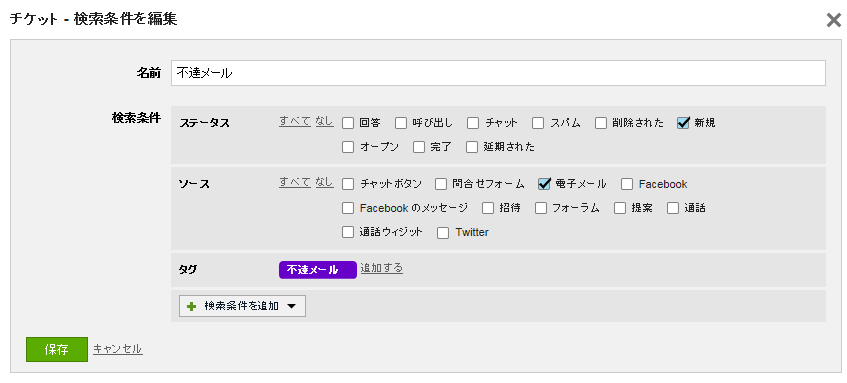This screenshot has width=847, height=383.
Task: Check the オープン status checkbox
Action: coord(348,147)
